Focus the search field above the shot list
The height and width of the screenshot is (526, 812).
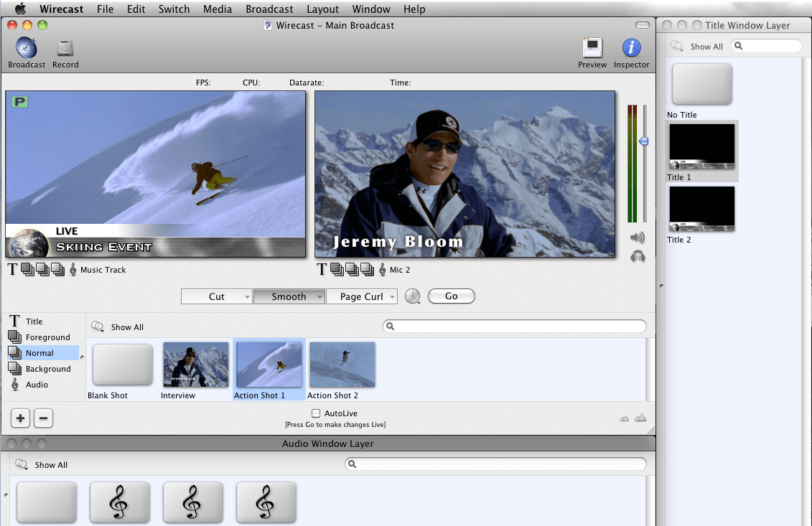[x=515, y=327]
